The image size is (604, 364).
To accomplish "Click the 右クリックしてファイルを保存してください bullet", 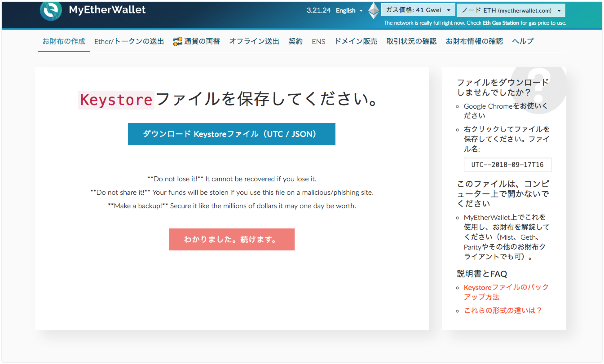I will (x=506, y=139).
